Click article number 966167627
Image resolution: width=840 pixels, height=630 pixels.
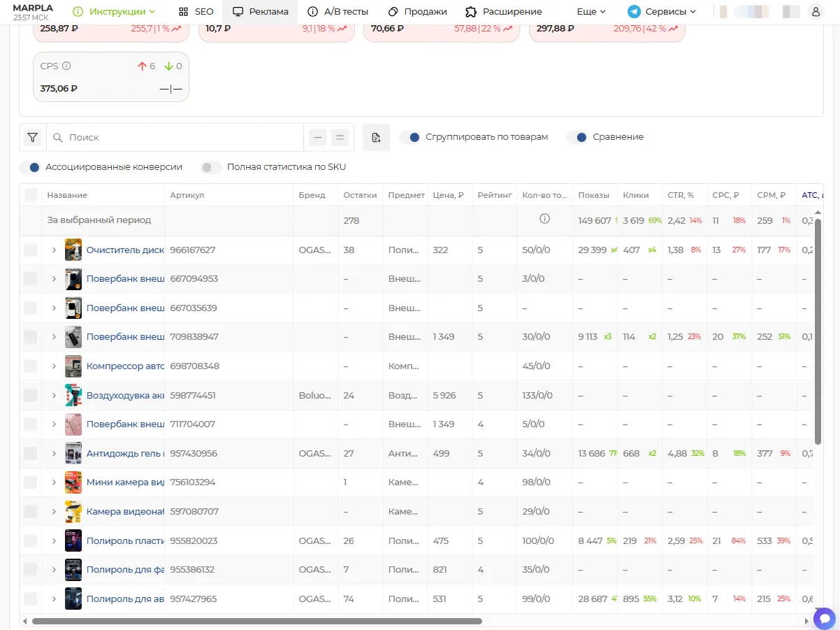click(x=193, y=250)
